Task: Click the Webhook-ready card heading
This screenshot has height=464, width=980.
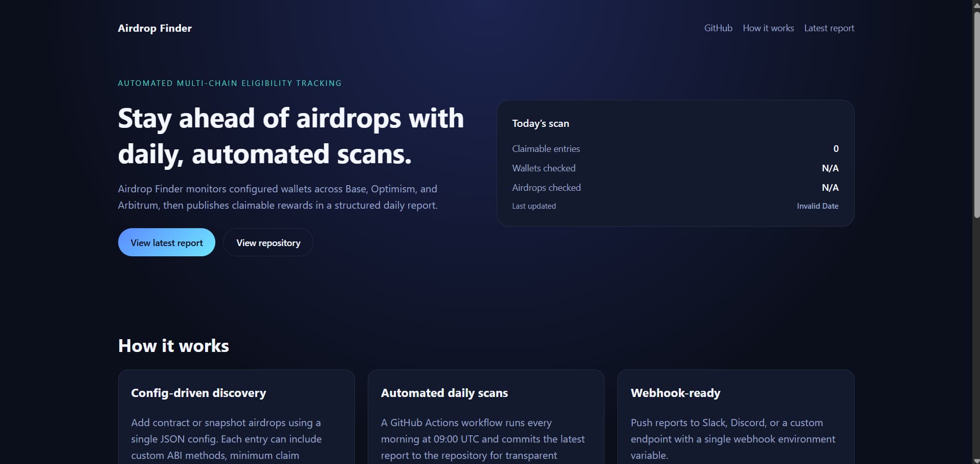Action: coord(675,393)
